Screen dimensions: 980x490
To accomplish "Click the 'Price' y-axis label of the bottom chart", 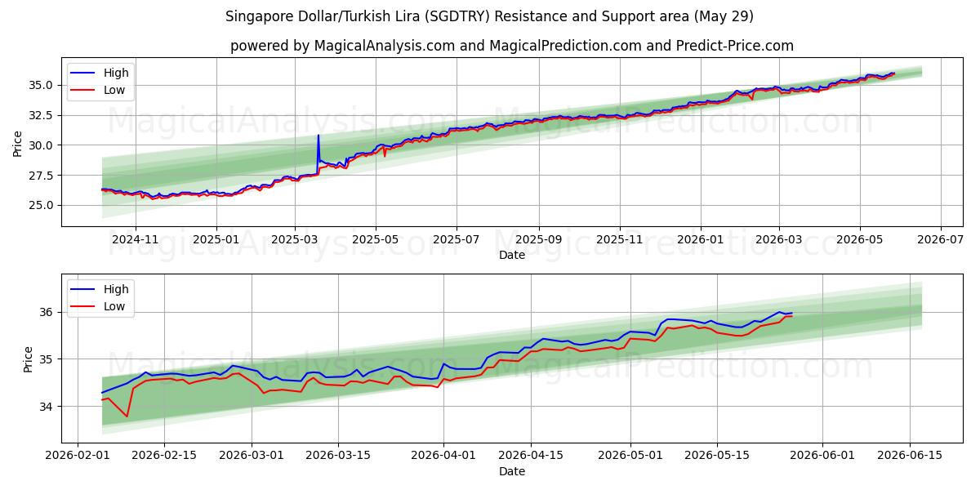I will (x=28, y=359).
